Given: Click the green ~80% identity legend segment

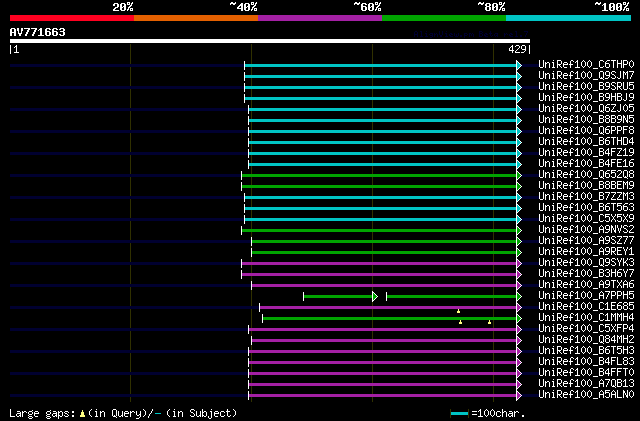Looking at the screenshot, I should click(x=444, y=18).
